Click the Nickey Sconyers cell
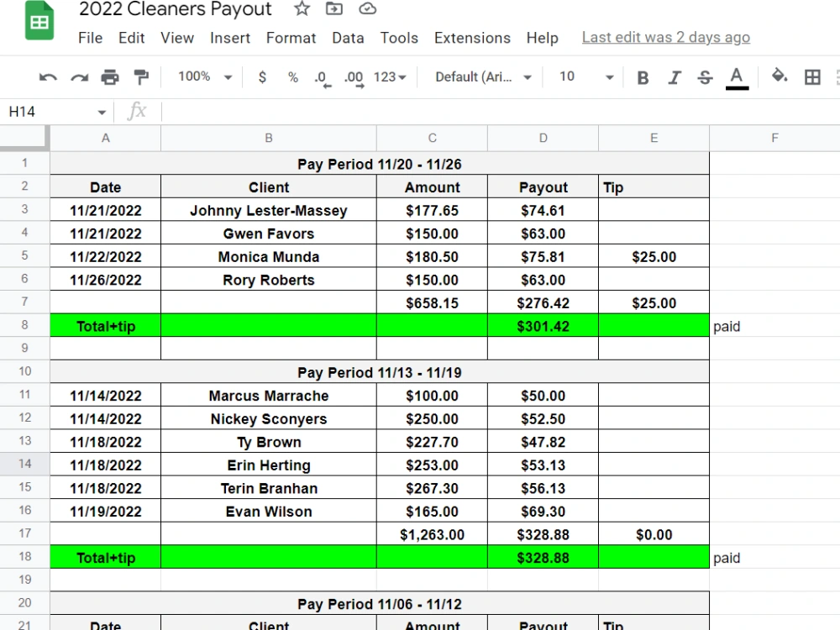 (269, 418)
